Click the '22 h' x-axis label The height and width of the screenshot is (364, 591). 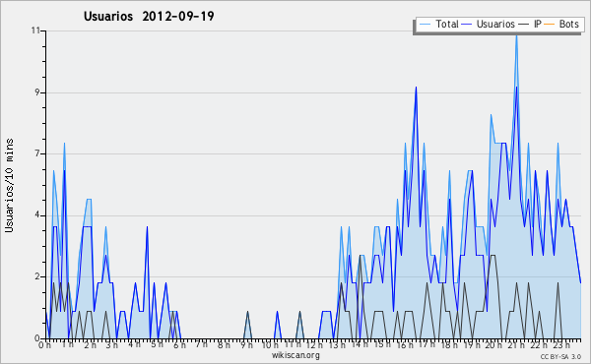coord(538,345)
